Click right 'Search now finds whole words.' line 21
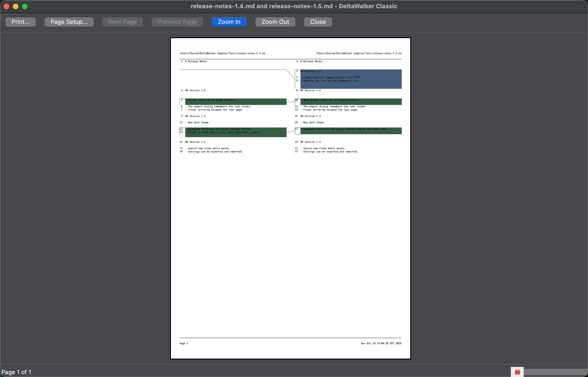The width and height of the screenshot is (588, 377). (323, 148)
